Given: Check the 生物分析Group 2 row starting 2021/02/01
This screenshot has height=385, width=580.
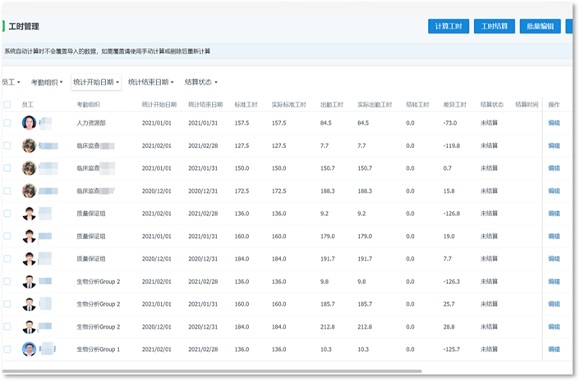Looking at the screenshot, I should pyautogui.click(x=7, y=281).
